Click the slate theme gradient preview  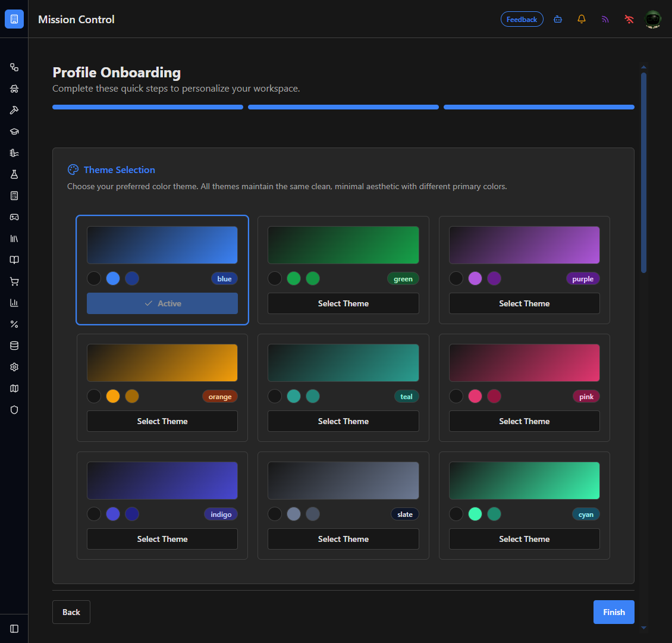343,481
